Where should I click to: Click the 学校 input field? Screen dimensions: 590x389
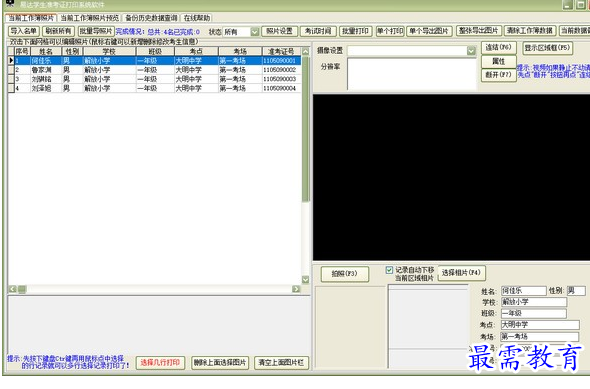coord(534,302)
